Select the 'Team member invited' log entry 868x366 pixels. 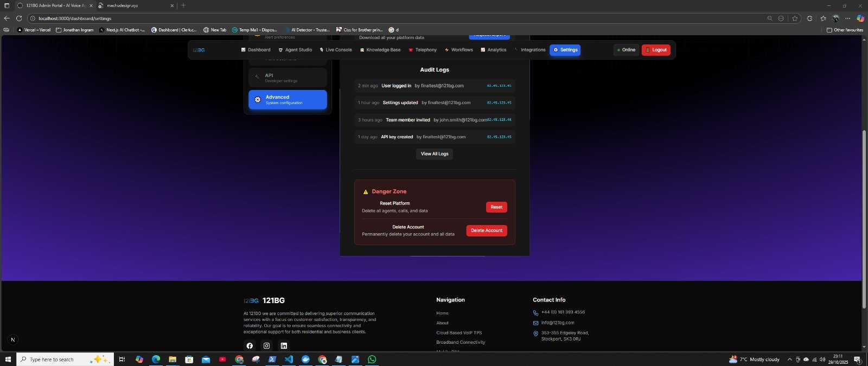click(x=435, y=120)
